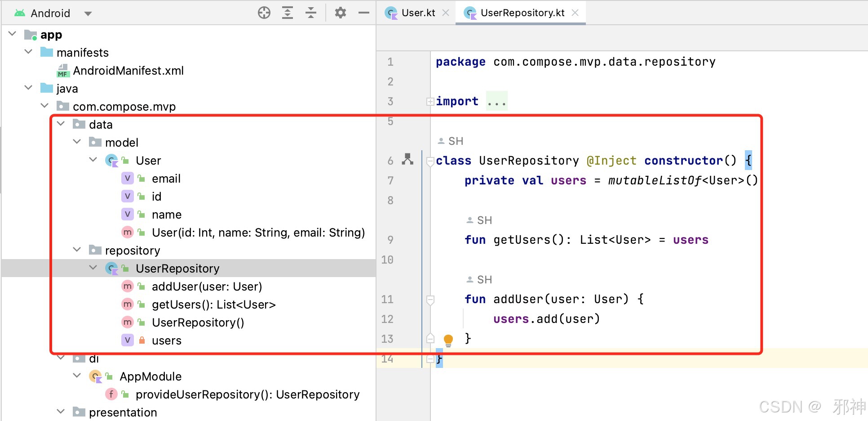Click the lightbulb intention icon in the gutter

pos(448,340)
